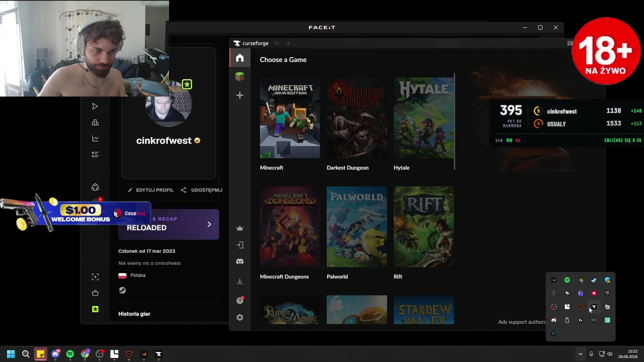This screenshot has height=362, width=644.
Task: Click the microphone icon in the taskbar tray
Action: pos(591,354)
